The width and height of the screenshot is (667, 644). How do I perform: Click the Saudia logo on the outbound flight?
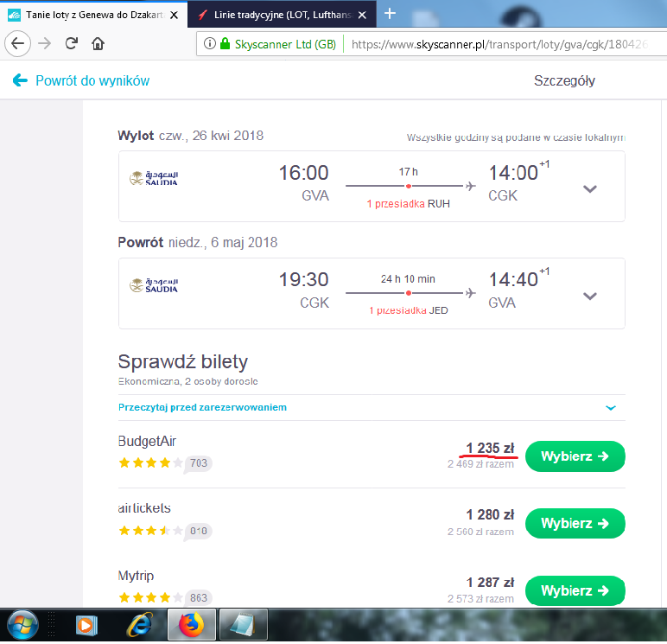tap(154, 178)
